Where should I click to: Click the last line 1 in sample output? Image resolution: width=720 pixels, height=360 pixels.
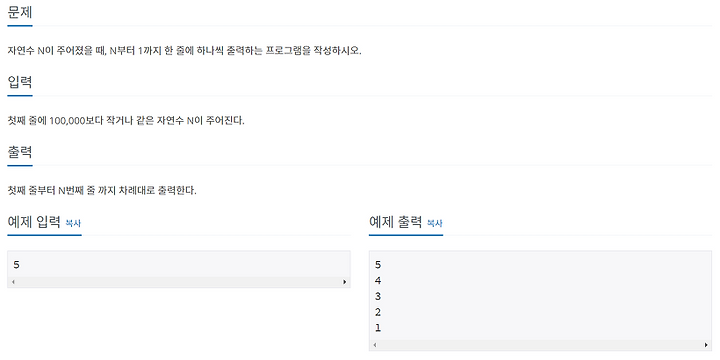pos(378,328)
